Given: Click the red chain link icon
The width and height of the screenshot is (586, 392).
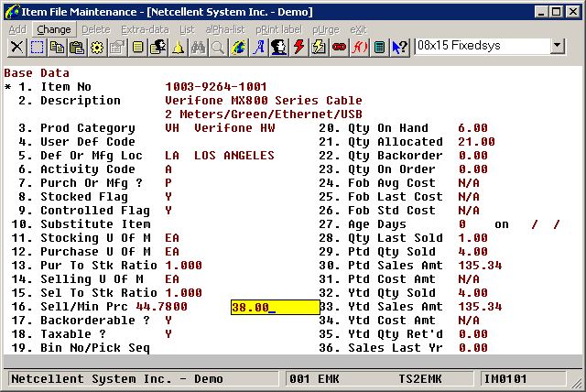Looking at the screenshot, I should [340, 48].
